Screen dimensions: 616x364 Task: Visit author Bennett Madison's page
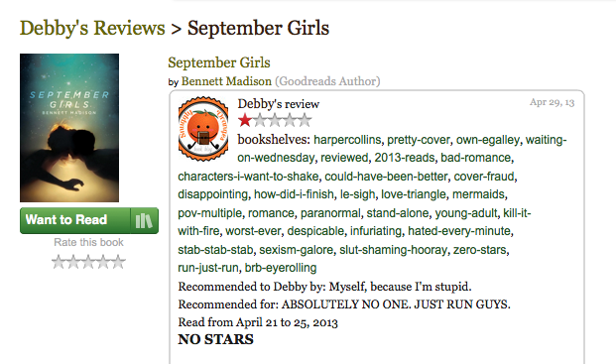(226, 81)
